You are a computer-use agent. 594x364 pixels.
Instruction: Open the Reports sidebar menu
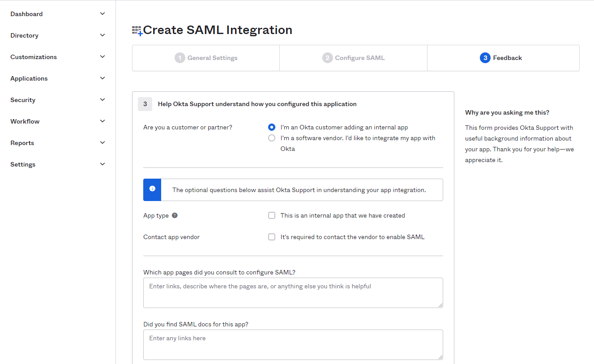22,143
